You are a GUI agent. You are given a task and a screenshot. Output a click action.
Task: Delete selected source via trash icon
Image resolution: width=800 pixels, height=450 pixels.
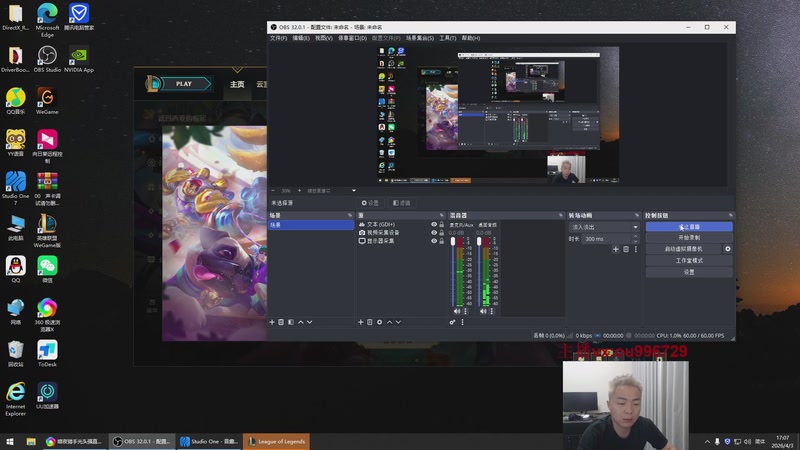tap(370, 322)
